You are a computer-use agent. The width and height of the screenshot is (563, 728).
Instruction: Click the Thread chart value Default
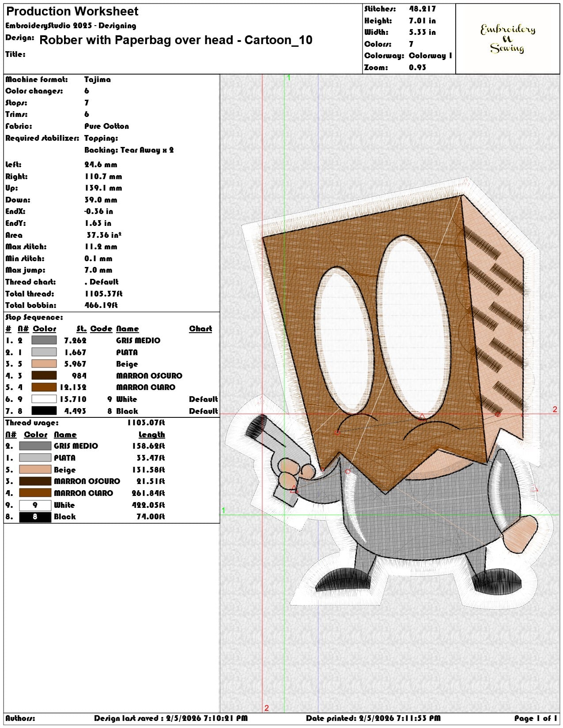tap(102, 282)
